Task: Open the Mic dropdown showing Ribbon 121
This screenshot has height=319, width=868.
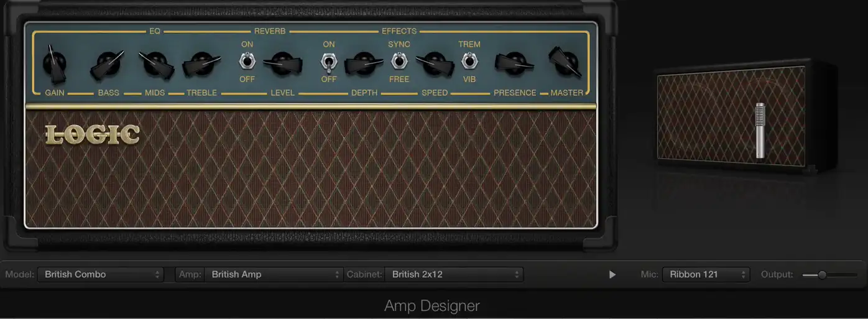Action: [x=706, y=274]
